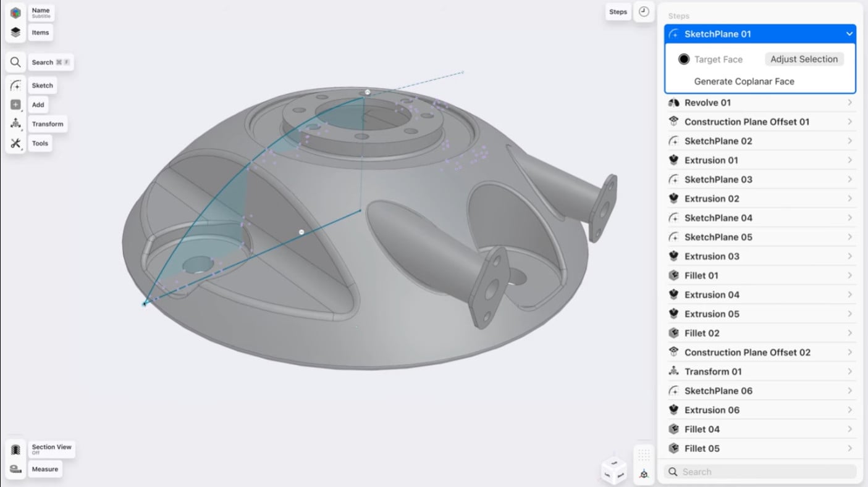Open the Tools scissors icon
Screen dimensions: 868x487
click(x=15, y=143)
